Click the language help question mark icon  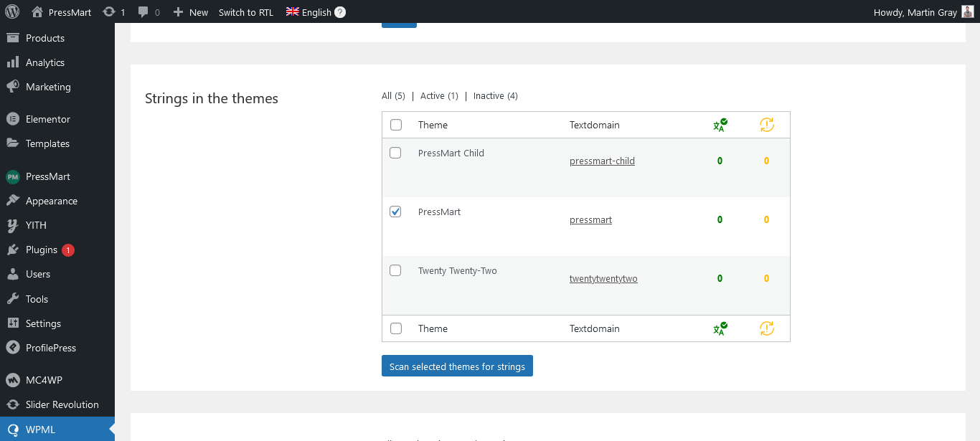[x=340, y=12]
